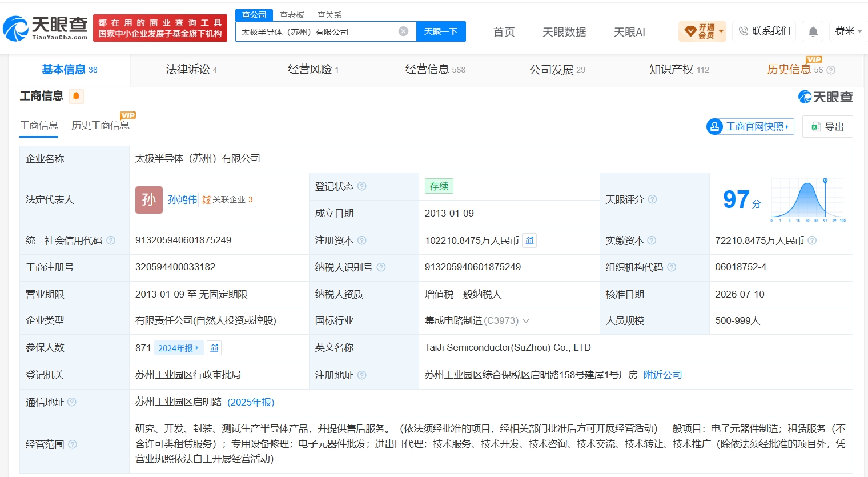Switch to the 法律诉讼 tab
The height and width of the screenshot is (477, 868).
tap(191, 70)
